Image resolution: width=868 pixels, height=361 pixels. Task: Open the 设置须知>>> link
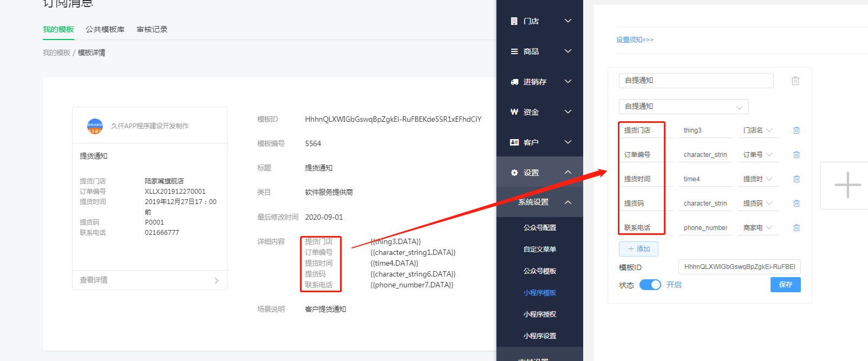pyautogui.click(x=635, y=40)
